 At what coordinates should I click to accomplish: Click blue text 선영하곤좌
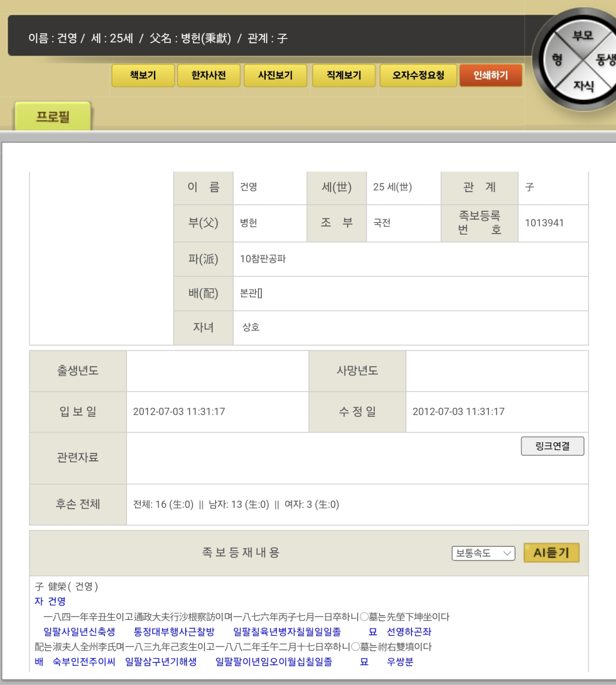409,632
